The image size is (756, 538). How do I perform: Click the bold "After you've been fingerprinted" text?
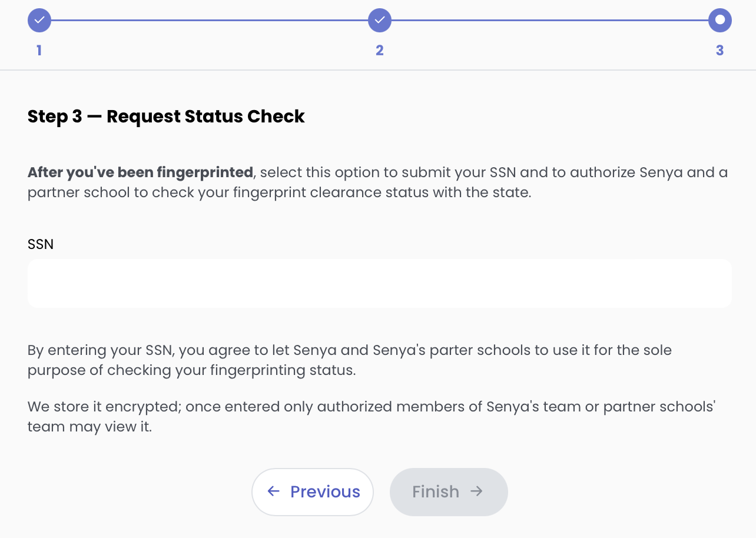point(140,172)
